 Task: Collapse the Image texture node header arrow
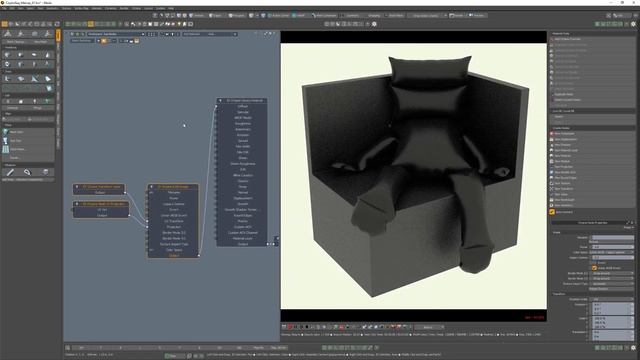pos(151,187)
